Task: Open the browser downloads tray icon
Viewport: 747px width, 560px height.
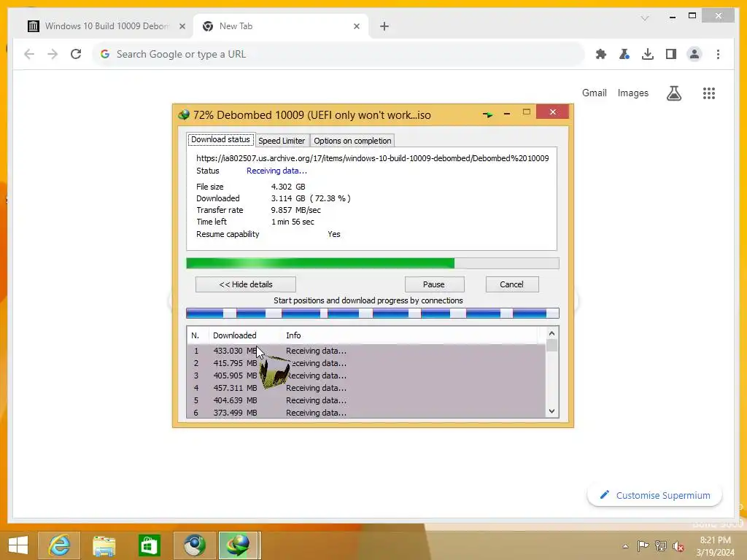Action: [x=648, y=54]
